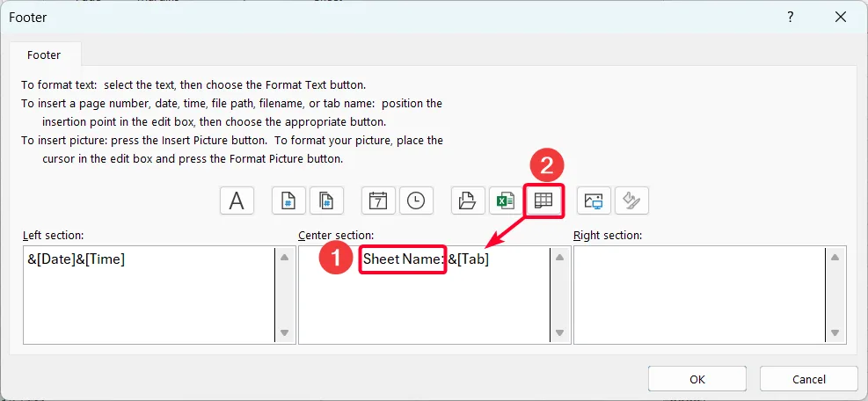Click the &[Date]&[Time] text
The width and height of the screenshot is (868, 401).
(x=77, y=259)
